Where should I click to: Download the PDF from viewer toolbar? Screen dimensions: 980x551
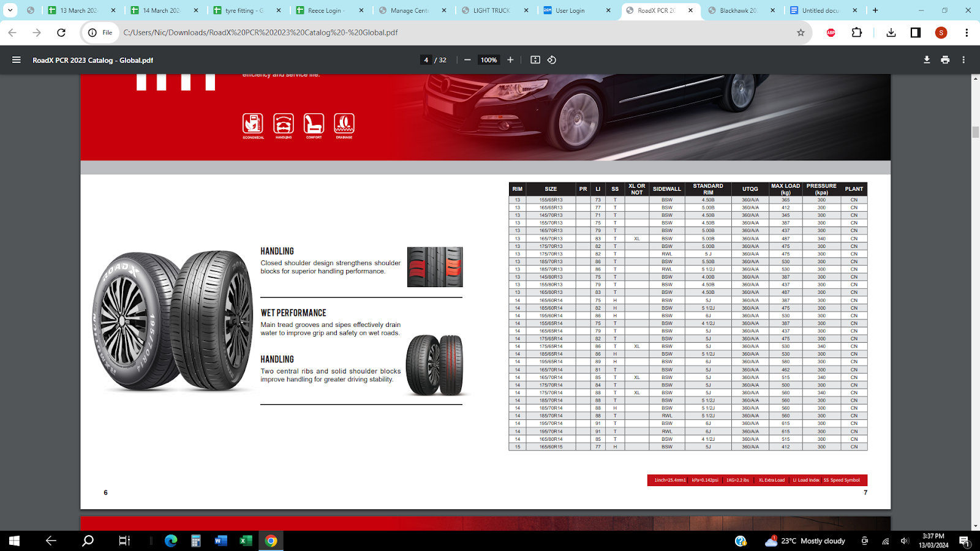pyautogui.click(x=927, y=60)
